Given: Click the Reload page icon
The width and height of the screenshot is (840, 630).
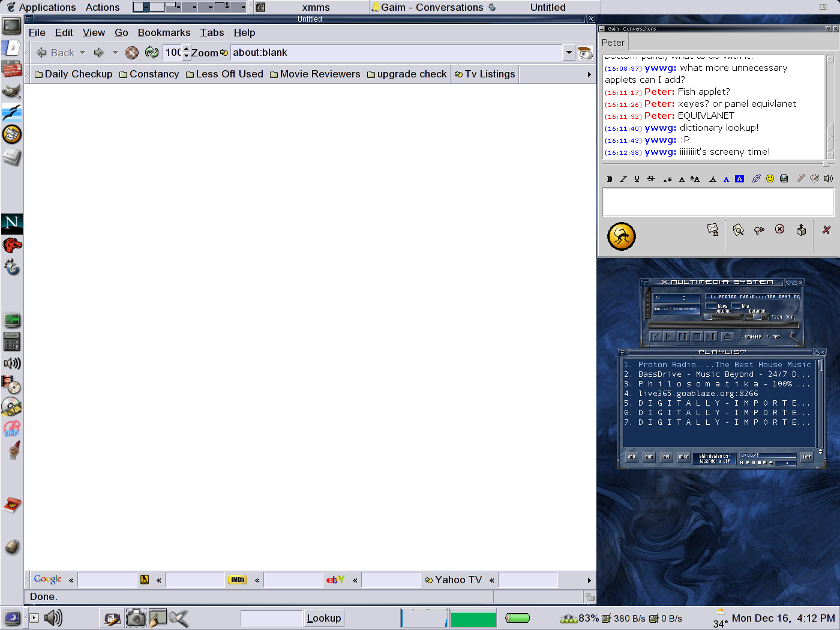Looking at the screenshot, I should pyautogui.click(x=152, y=53).
